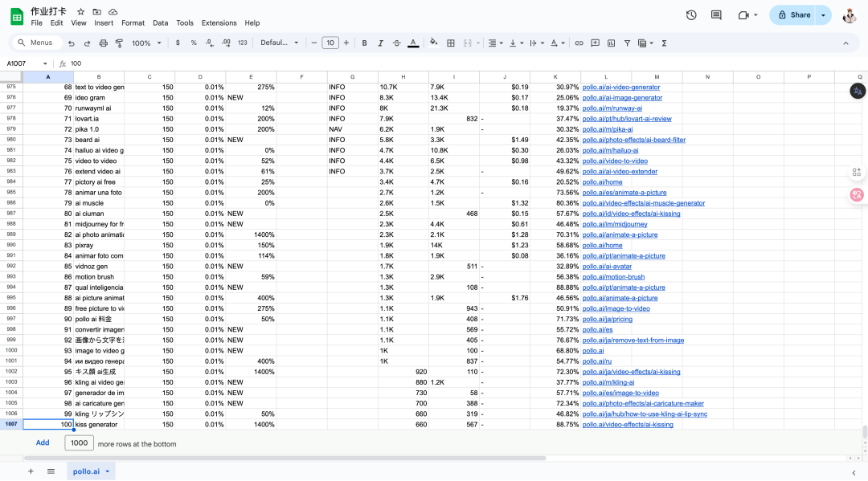The image size is (868, 481).
Task: Open version history
Action: pyautogui.click(x=691, y=15)
